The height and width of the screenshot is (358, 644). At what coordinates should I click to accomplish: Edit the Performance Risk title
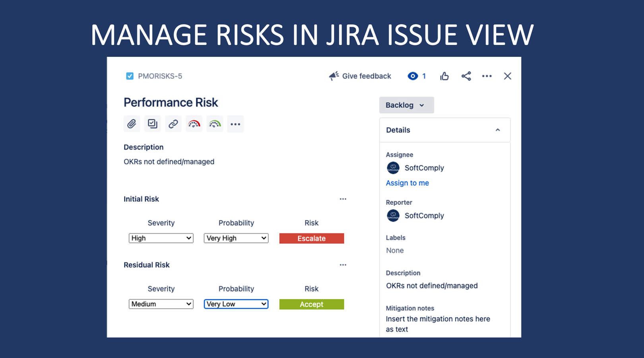pos(171,103)
